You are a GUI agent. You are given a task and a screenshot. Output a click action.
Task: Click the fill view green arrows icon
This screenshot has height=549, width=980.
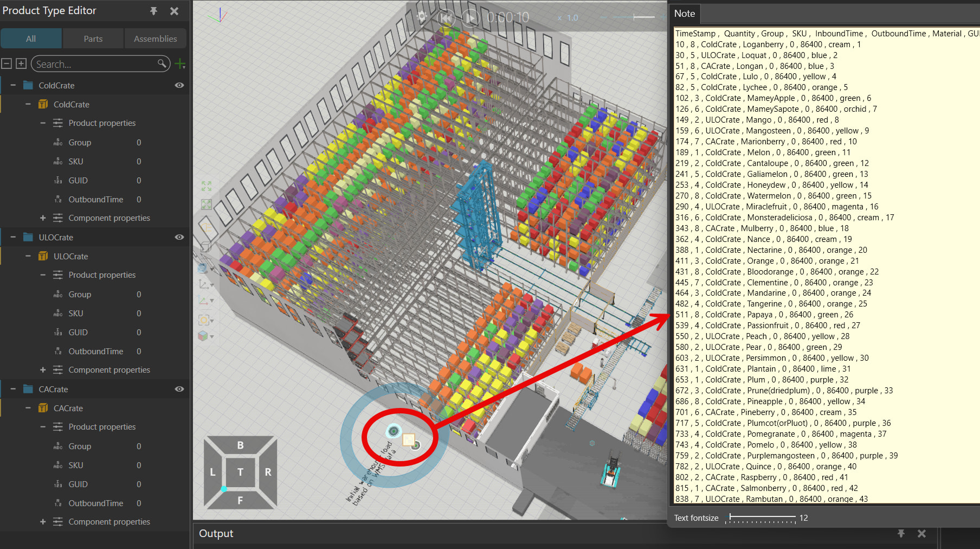(207, 186)
